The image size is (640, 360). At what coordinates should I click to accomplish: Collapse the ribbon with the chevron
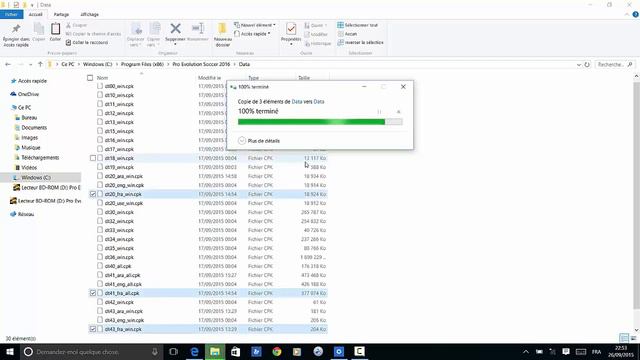627,14
